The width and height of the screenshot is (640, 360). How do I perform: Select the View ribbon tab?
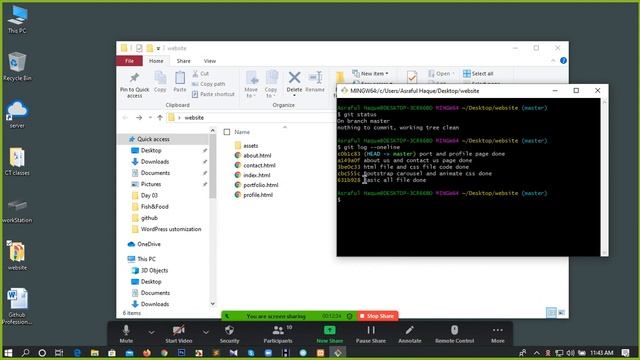(x=210, y=61)
